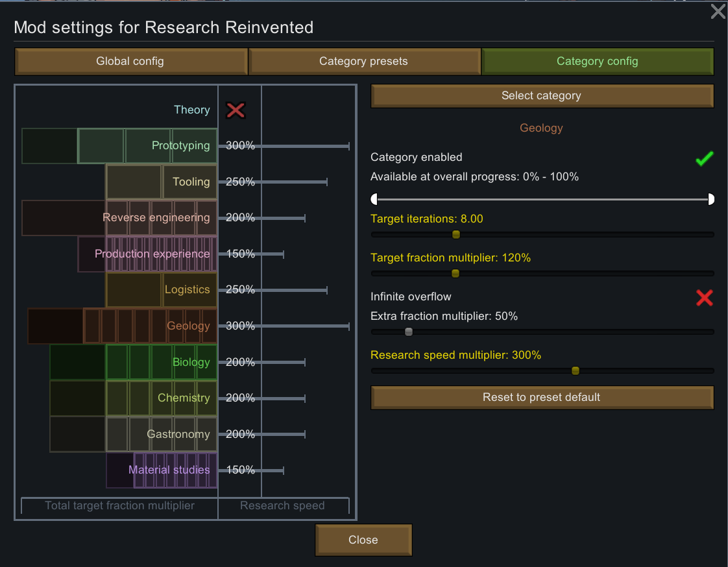
Task: Click the Infinite overflow label
Action: (x=411, y=296)
